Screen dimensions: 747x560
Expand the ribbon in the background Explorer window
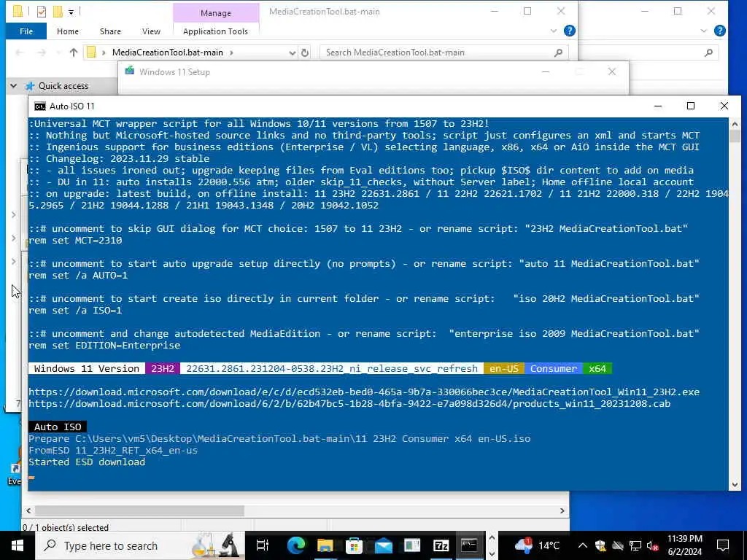(x=704, y=31)
